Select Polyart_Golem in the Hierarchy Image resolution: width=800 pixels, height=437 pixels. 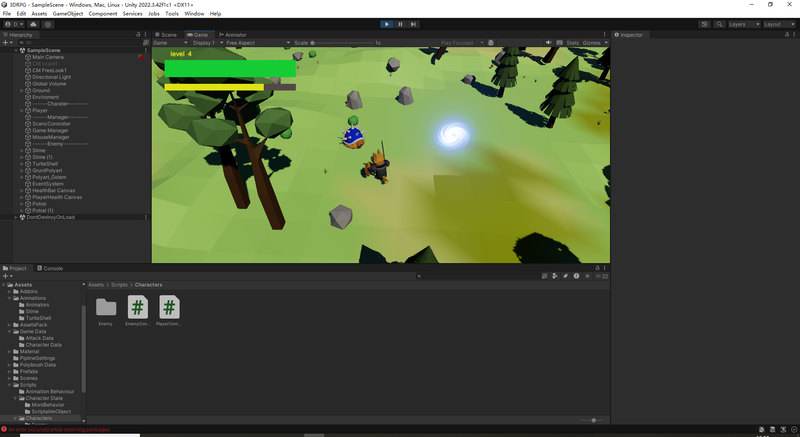49,177
